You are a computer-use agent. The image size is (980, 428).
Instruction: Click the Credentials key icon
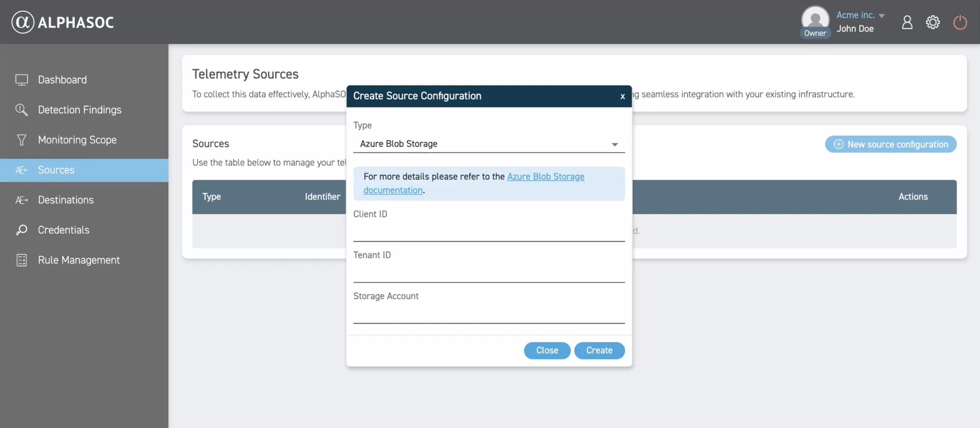coord(22,230)
